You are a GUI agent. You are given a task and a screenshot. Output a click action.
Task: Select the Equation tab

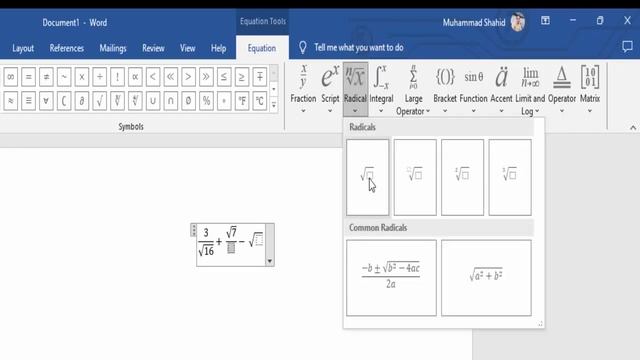click(262, 48)
